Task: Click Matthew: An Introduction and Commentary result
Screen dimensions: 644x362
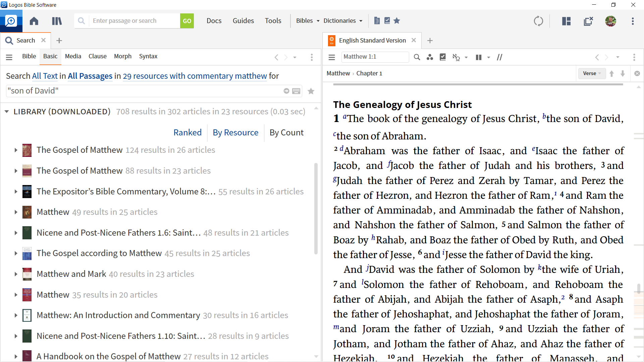Action: click(x=118, y=315)
